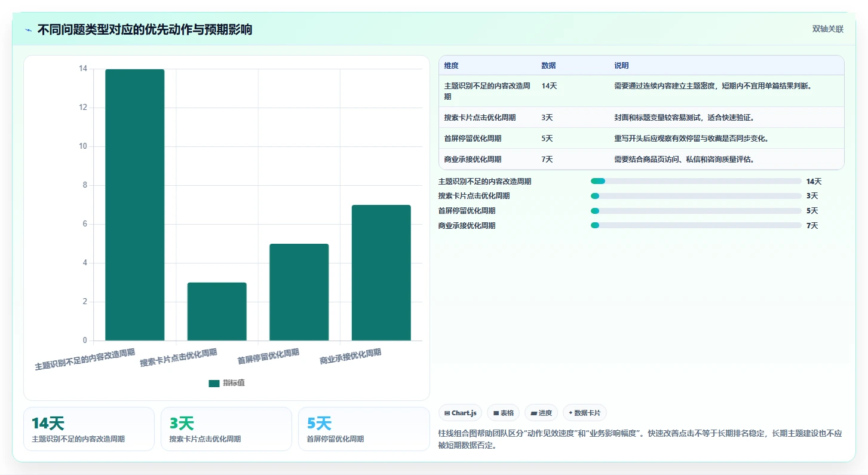
Task: Click the sparkle icon inside the 数据卡片 chip
Action: point(571,413)
